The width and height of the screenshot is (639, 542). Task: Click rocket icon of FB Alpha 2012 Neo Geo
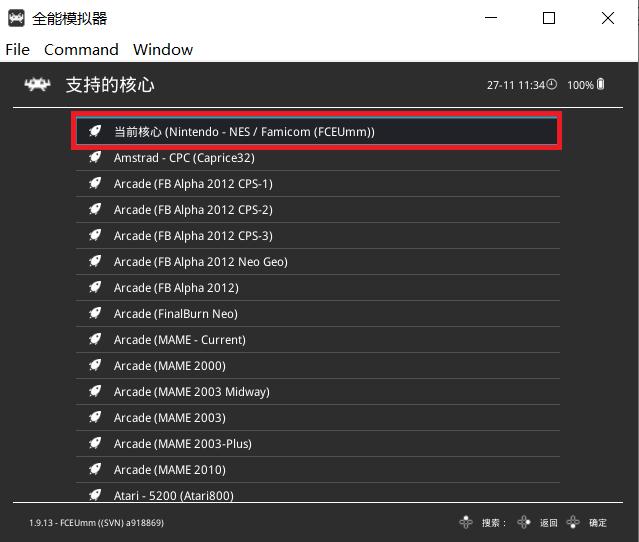click(95, 261)
